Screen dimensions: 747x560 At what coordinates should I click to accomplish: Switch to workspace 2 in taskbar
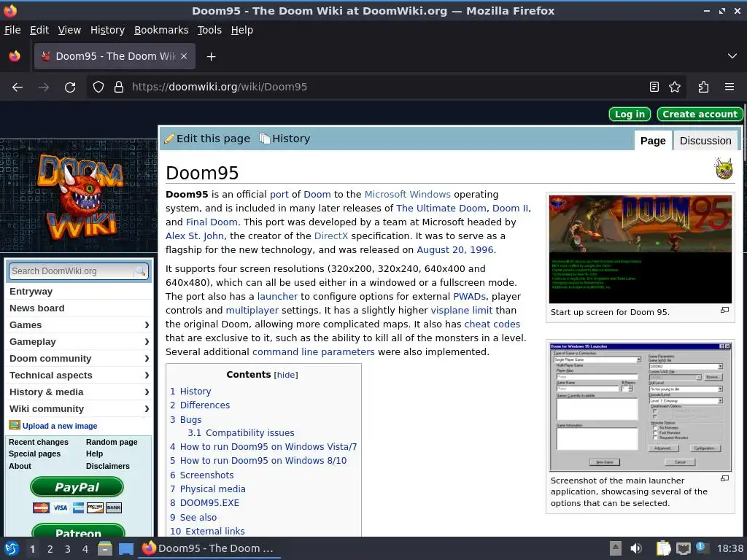pyautogui.click(x=50, y=549)
